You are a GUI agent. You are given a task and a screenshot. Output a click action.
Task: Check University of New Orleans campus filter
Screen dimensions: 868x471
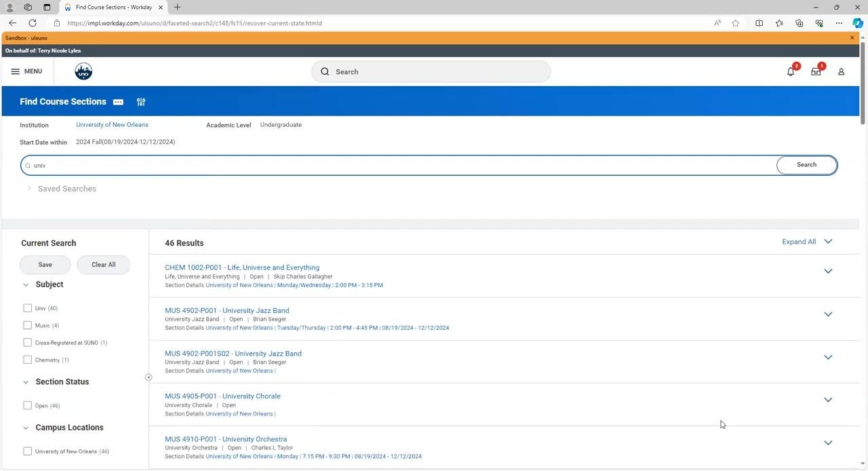tap(27, 451)
